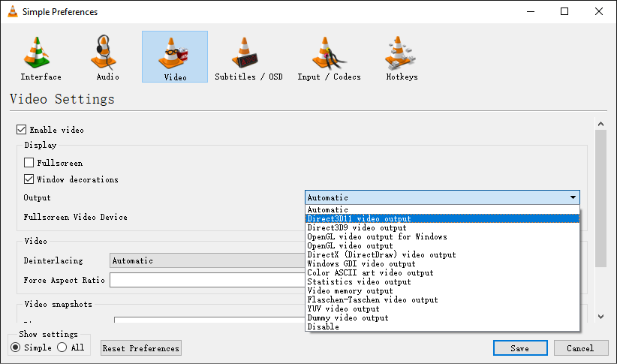Choose Dummy video output
617x364 pixels.
442,318
